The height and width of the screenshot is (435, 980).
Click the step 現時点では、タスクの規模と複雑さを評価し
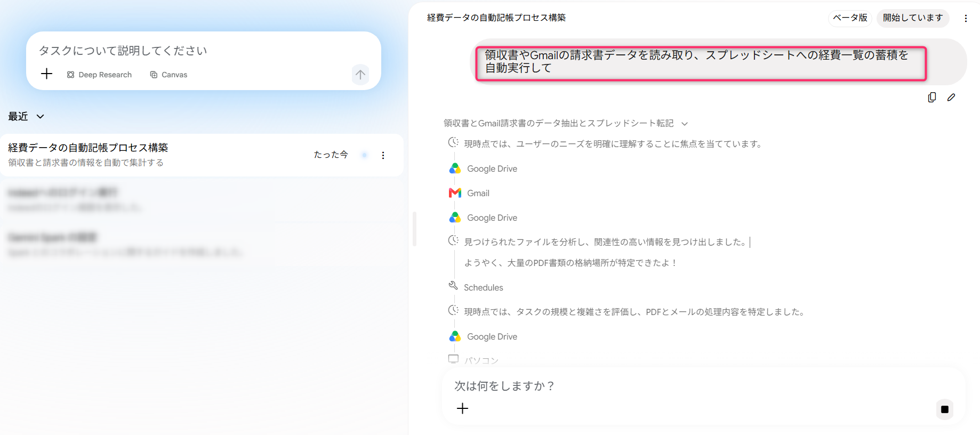point(634,312)
